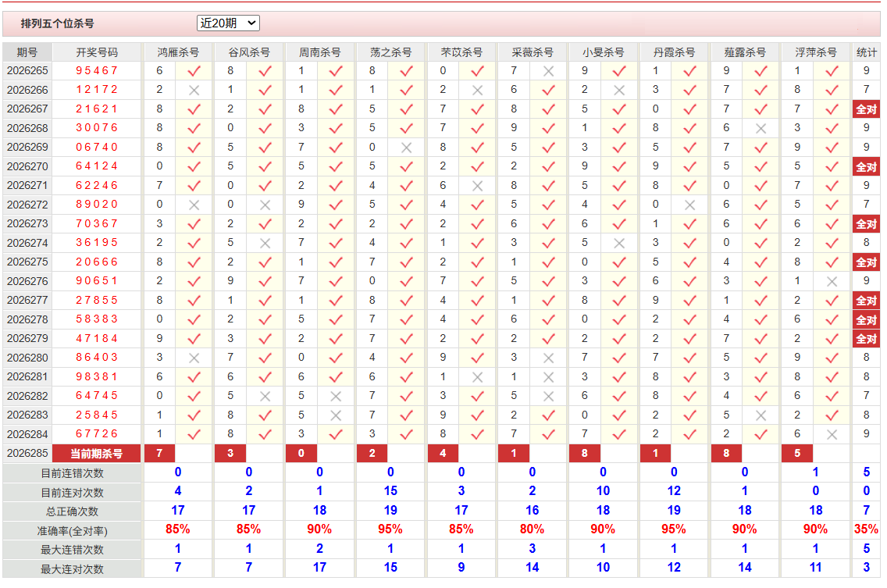Click the cross mark for 芣苡杀号 in row 2026271
The image size is (887, 588).
click(x=477, y=186)
